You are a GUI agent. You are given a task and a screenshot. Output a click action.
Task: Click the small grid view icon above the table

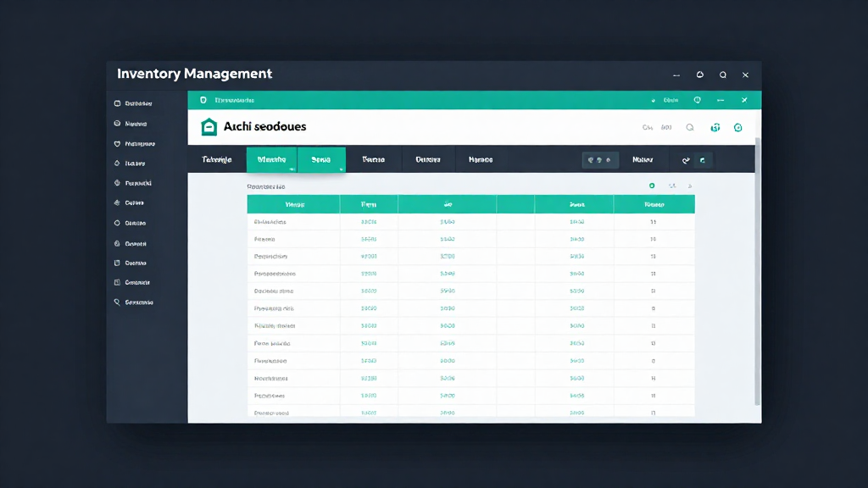pos(672,186)
